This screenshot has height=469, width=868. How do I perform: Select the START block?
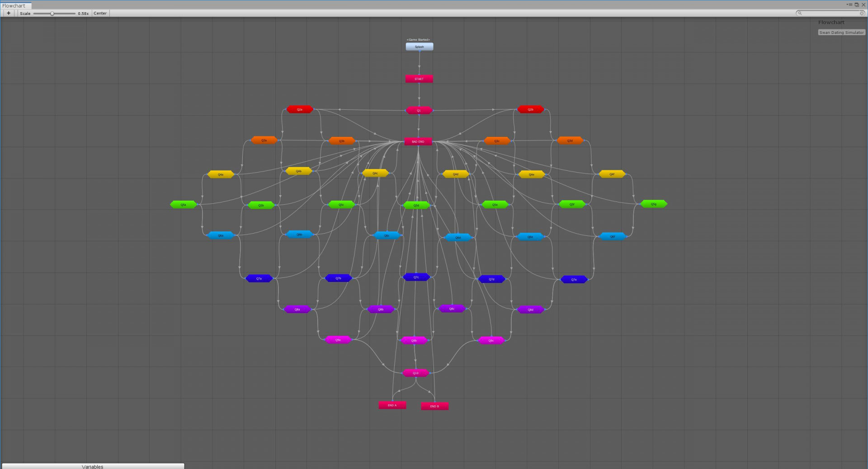pos(419,79)
